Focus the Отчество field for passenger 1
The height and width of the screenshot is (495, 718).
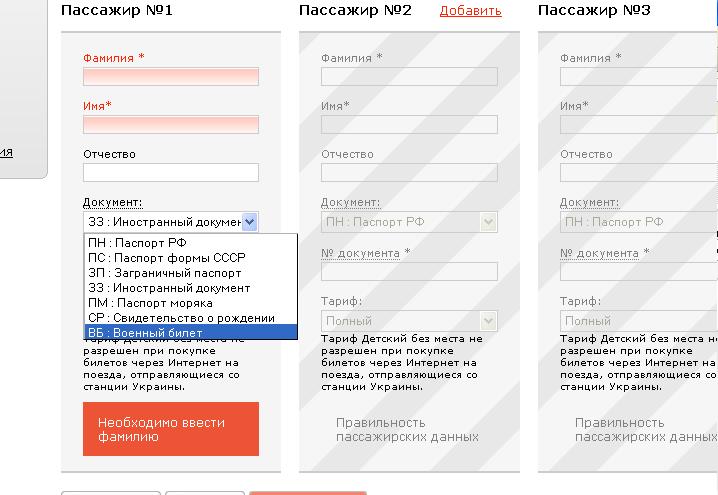[x=170, y=173]
